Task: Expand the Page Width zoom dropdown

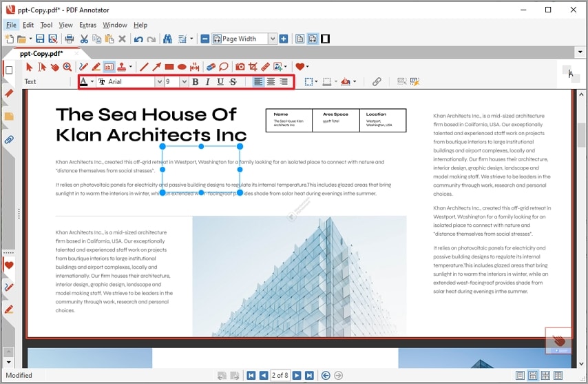Action: [x=273, y=39]
